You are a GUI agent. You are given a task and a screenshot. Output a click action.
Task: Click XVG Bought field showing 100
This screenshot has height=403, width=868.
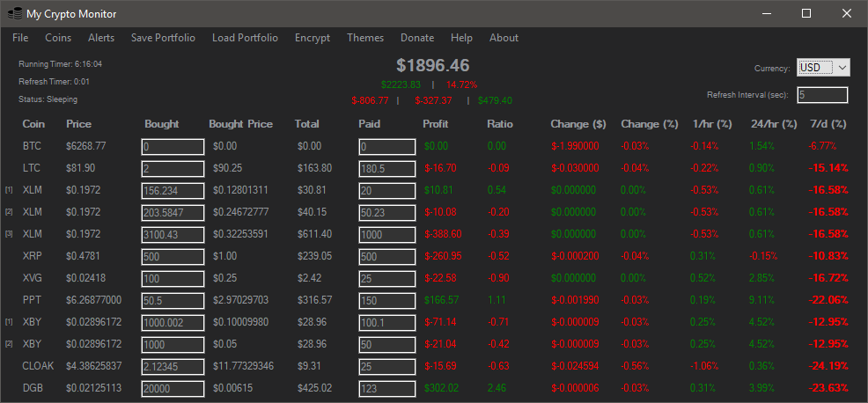click(173, 279)
